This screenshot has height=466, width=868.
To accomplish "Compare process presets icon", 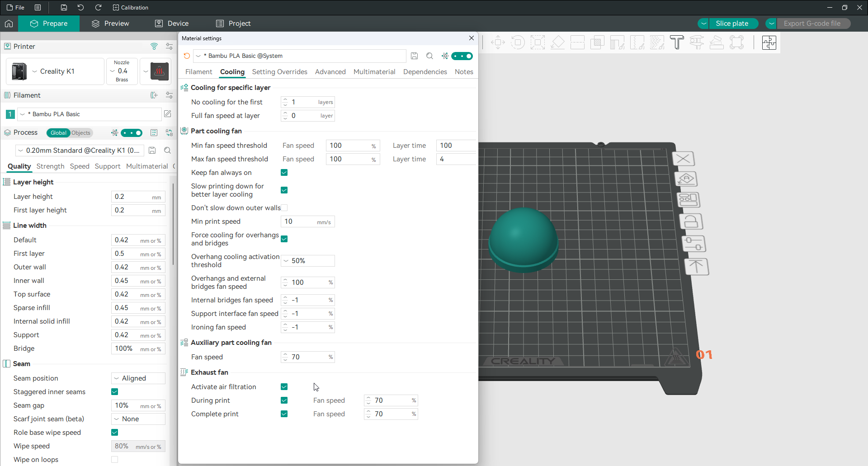I will point(169,133).
